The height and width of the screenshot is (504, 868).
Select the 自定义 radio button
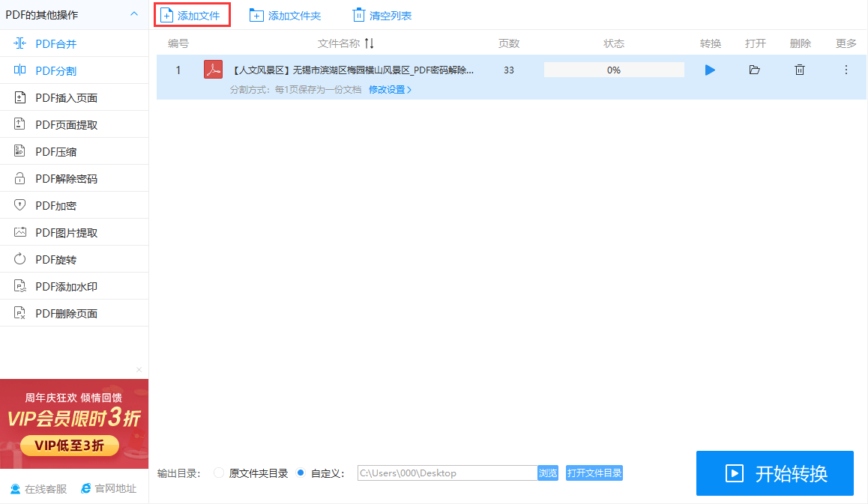pyautogui.click(x=301, y=473)
